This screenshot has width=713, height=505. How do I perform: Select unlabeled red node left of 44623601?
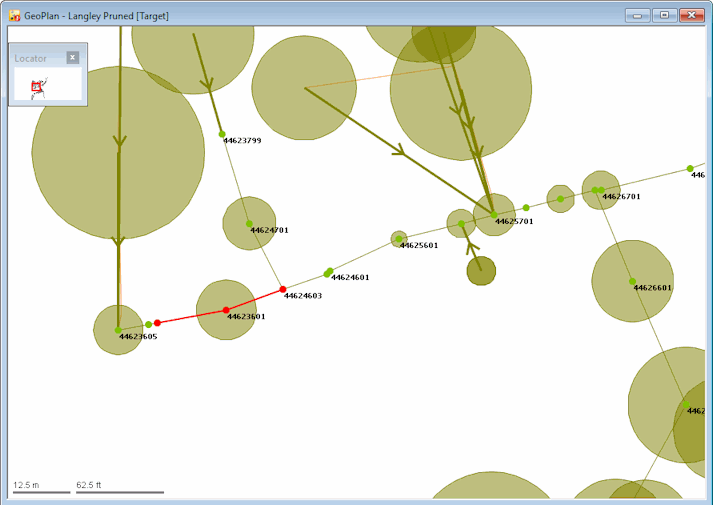click(157, 323)
